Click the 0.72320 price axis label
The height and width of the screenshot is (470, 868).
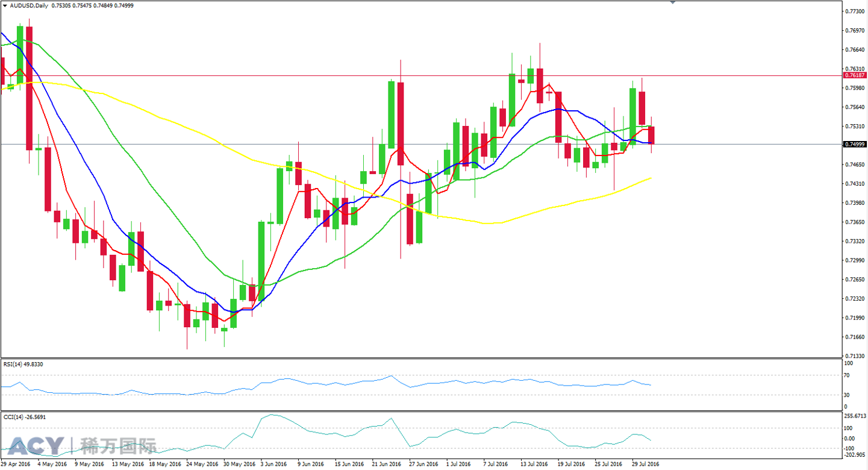pos(855,299)
